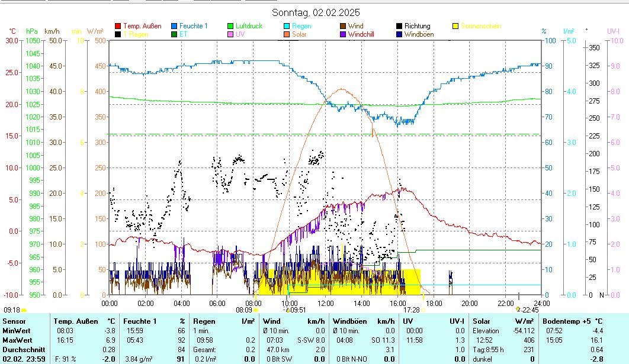Click the pink UV legend swatch
The width and height of the screenshot is (629, 364).
pos(230,34)
